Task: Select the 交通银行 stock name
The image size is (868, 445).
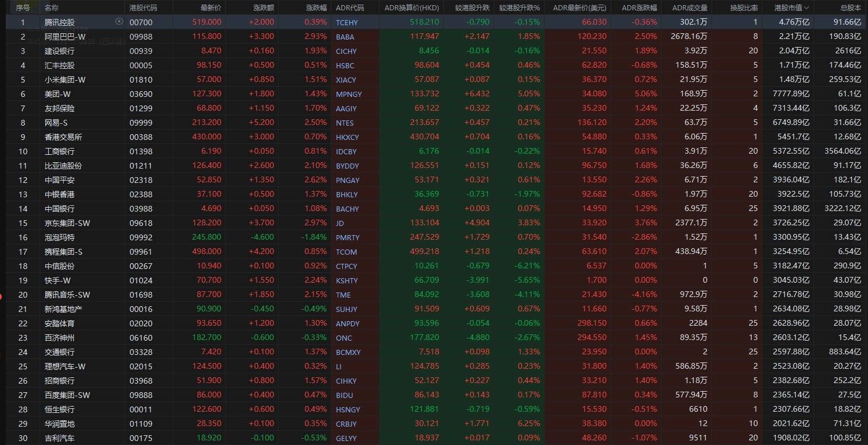Action: pos(59,352)
